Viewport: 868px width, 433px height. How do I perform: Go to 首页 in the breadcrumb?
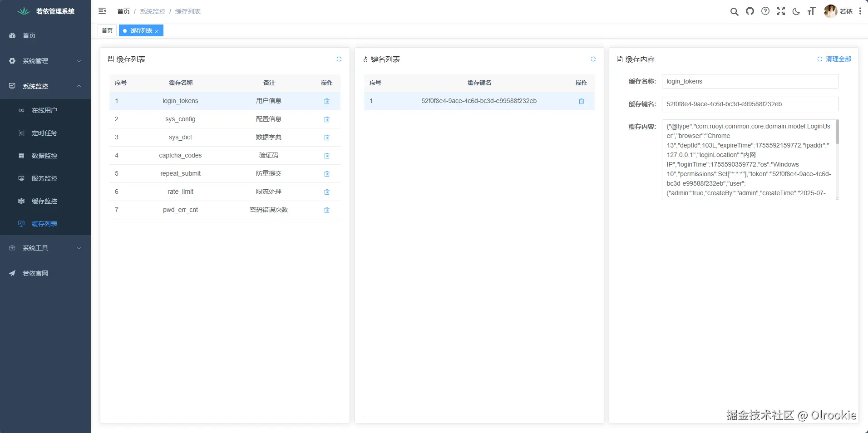point(123,11)
